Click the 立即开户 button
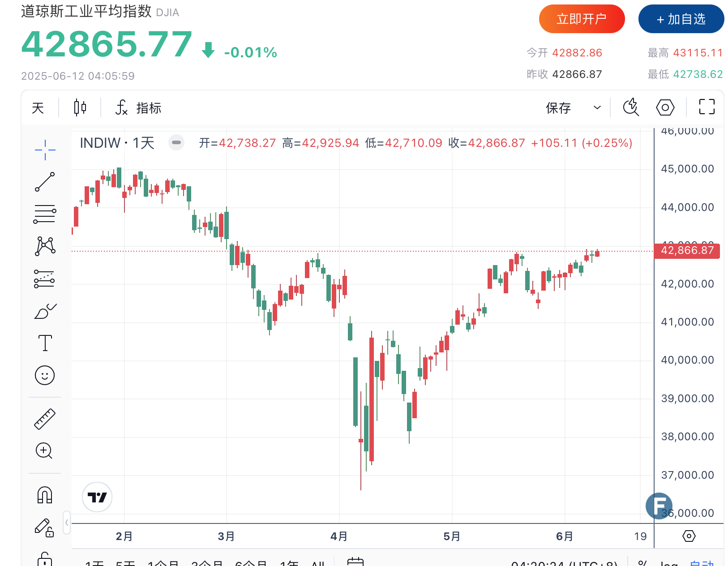 (582, 19)
